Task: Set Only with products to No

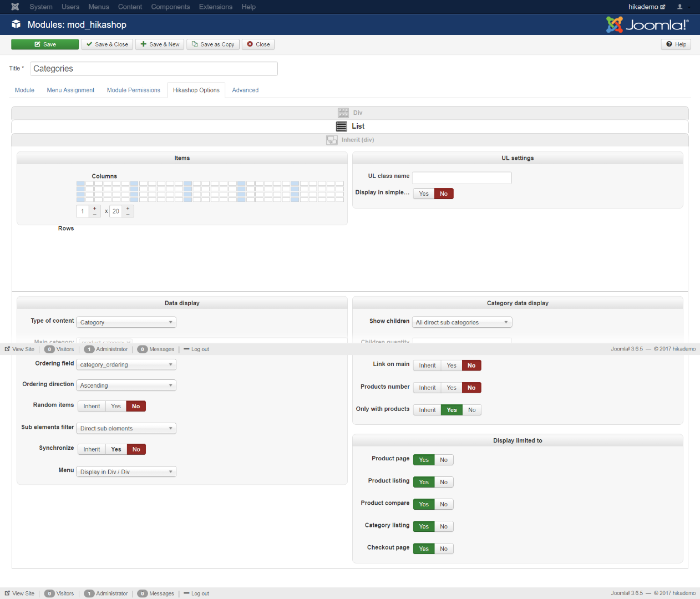Action: (x=471, y=410)
